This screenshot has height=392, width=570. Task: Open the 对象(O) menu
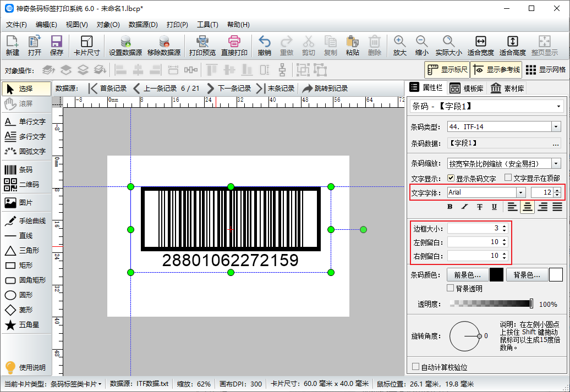(108, 25)
